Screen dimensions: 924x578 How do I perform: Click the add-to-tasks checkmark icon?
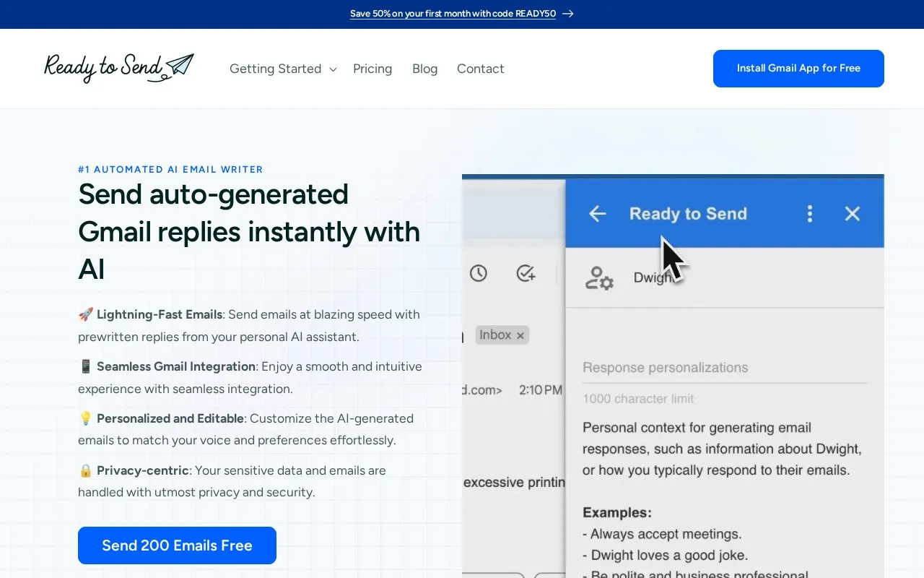[x=526, y=273]
